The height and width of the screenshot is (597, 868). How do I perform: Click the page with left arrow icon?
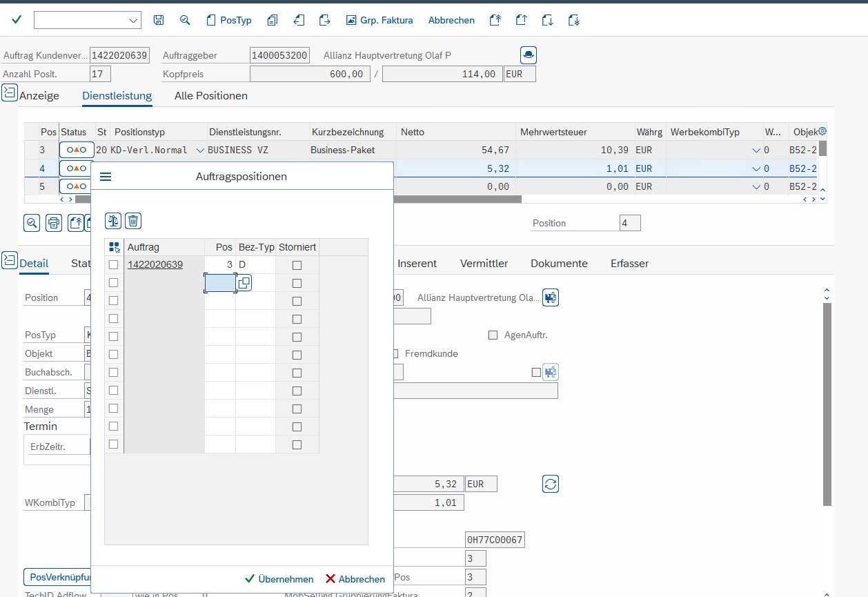coord(299,20)
